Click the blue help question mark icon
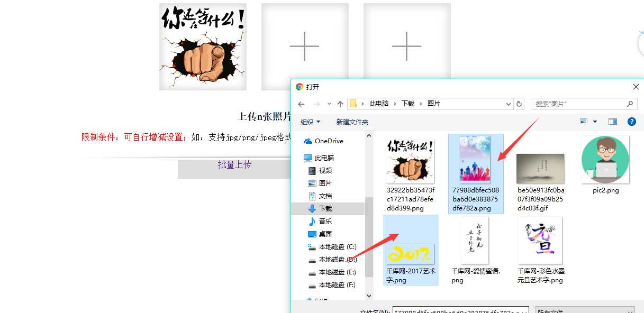Screen dimensions: 644x313 pyautogui.click(x=631, y=122)
